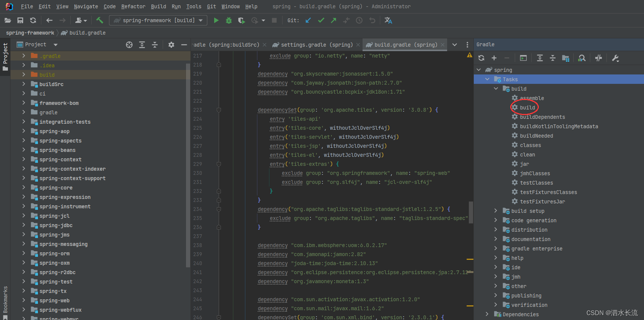644x320 pixels.
Task: Hide the Project tool window
Action: (x=184, y=45)
